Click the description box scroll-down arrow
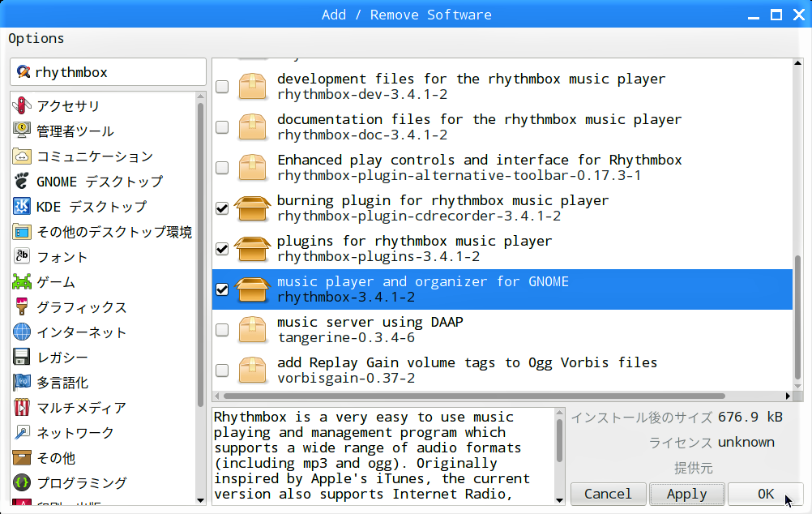 click(559, 500)
